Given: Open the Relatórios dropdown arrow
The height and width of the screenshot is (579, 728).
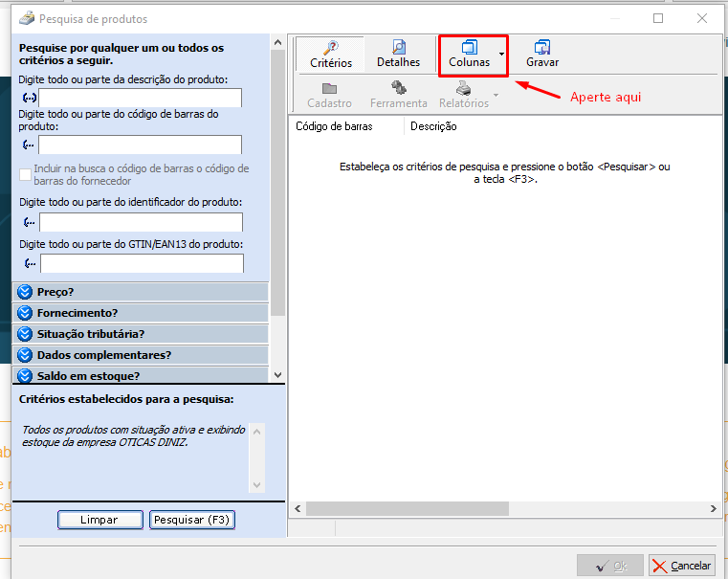Looking at the screenshot, I should click(x=496, y=95).
